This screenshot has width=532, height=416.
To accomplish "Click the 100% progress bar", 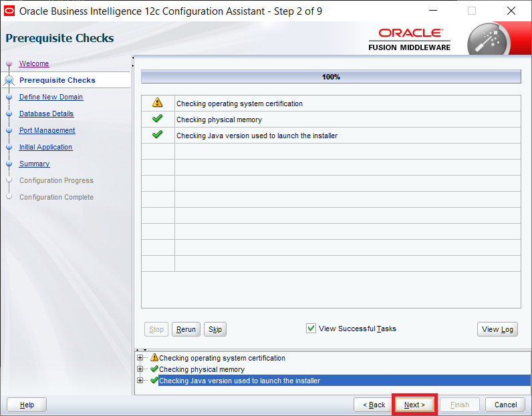I will click(331, 77).
